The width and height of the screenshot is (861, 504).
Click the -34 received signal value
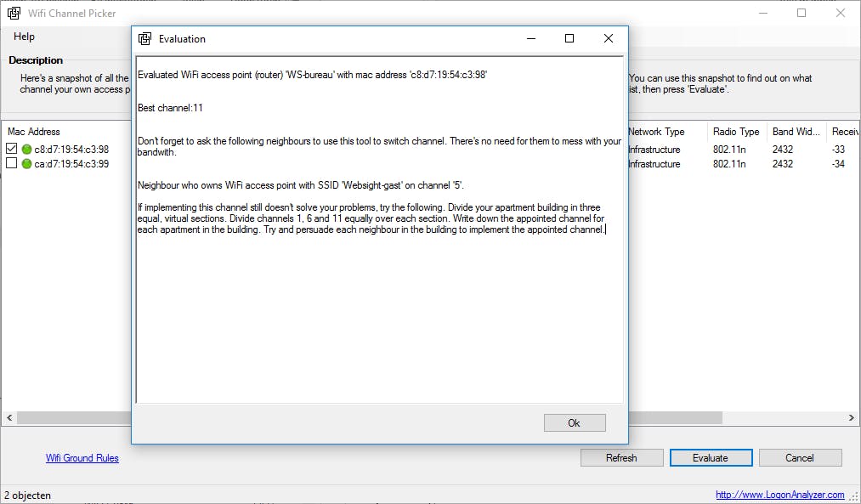(839, 163)
